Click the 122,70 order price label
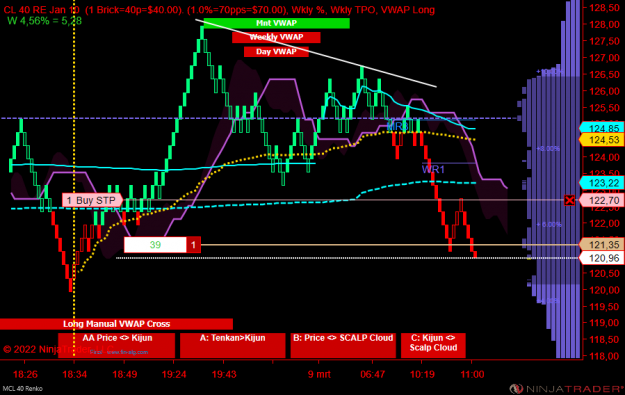 (x=602, y=200)
